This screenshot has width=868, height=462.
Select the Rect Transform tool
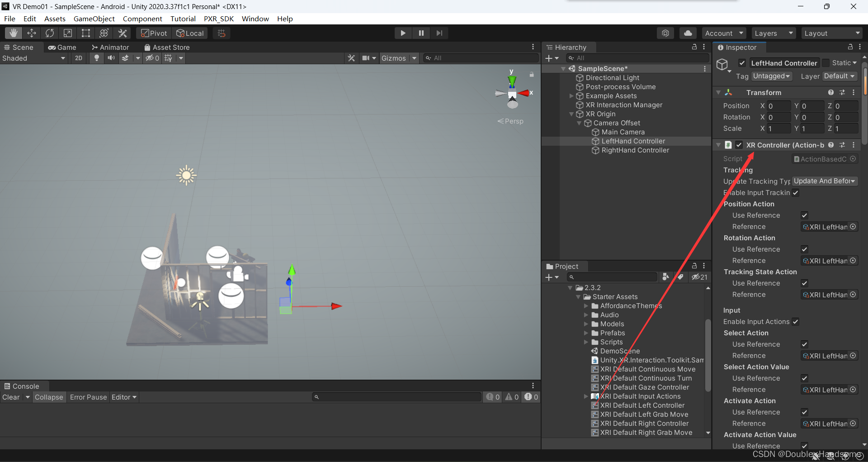pos(86,33)
